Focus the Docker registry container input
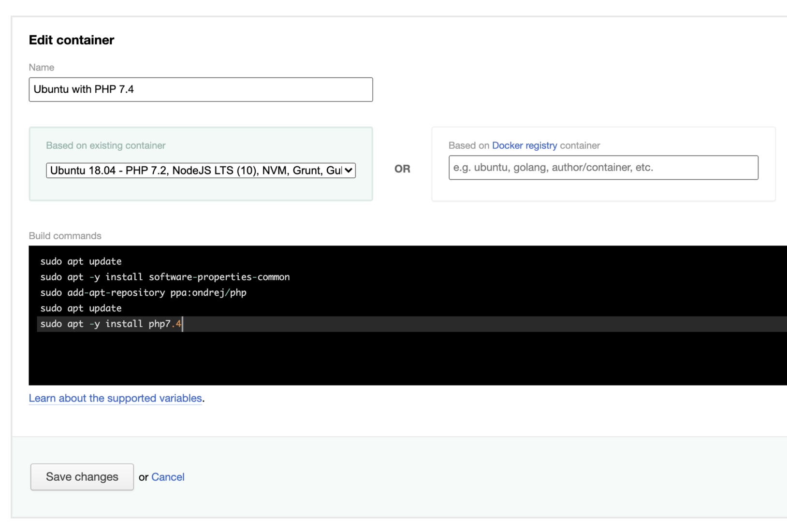This screenshot has height=532, width=787. click(602, 168)
